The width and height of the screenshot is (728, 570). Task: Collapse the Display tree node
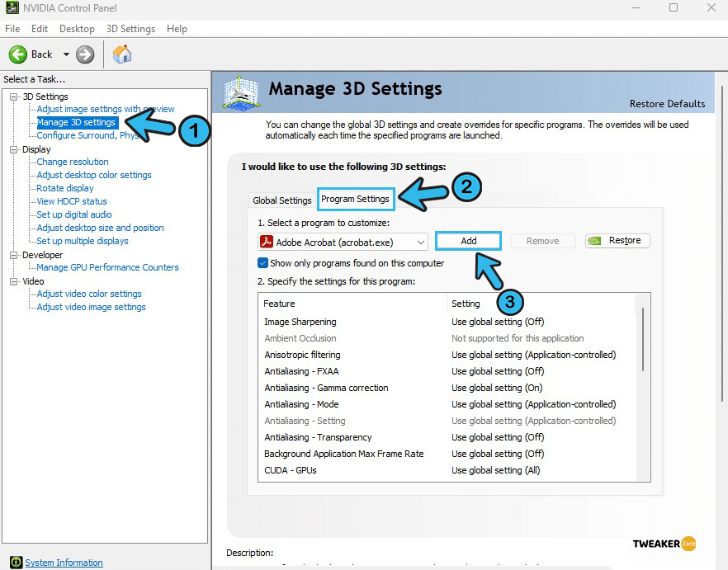[x=14, y=149]
